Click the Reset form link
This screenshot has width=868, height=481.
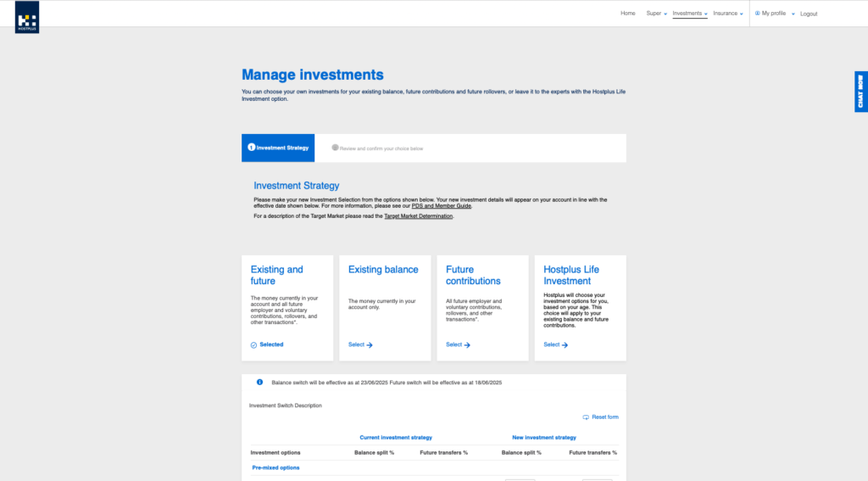pos(605,417)
